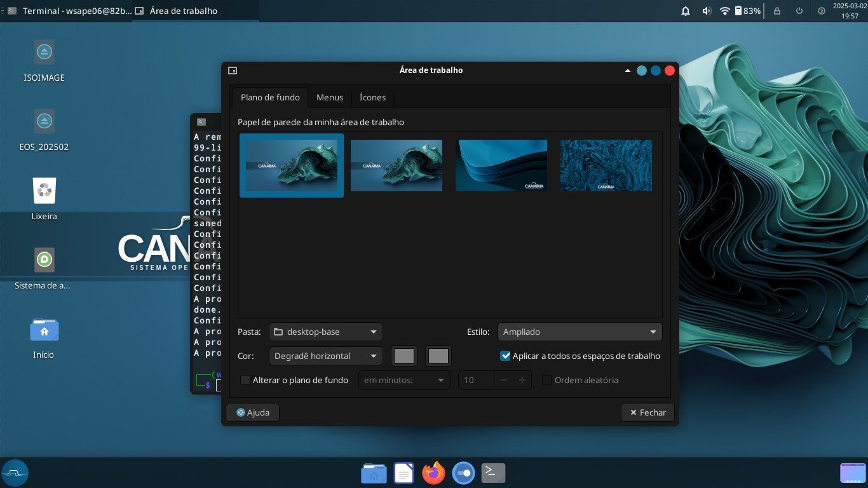Screen dimensions: 868x488
Task: Select the second Canaima sculpture wallpaper thumbnail
Action: pos(397,165)
